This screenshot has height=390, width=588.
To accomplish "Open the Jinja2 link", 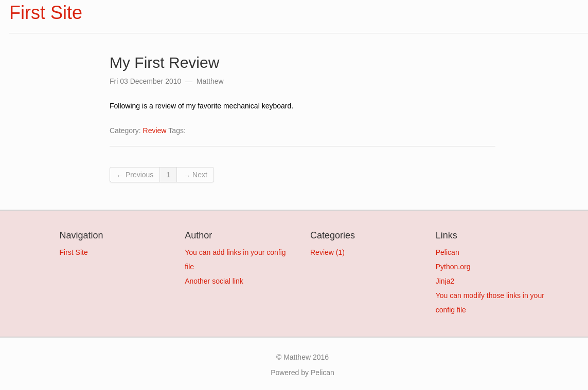I will pos(445,281).
